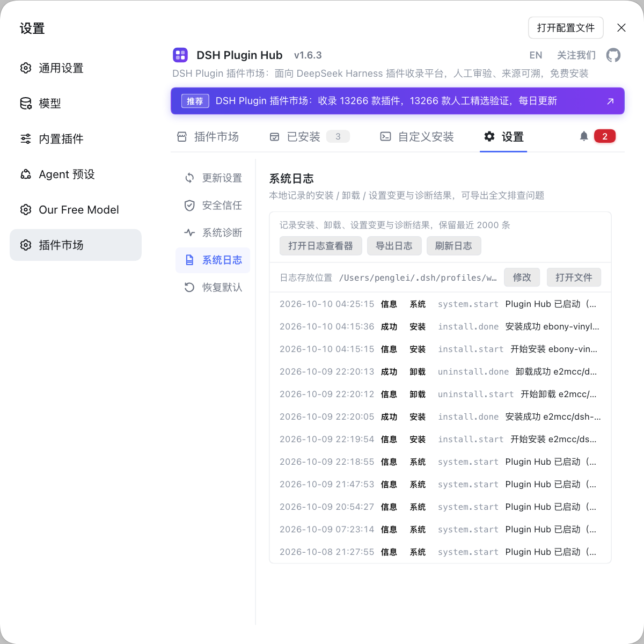Viewport: 644px width, 644px height.
Task: Switch language with EN link
Action: pos(536,55)
